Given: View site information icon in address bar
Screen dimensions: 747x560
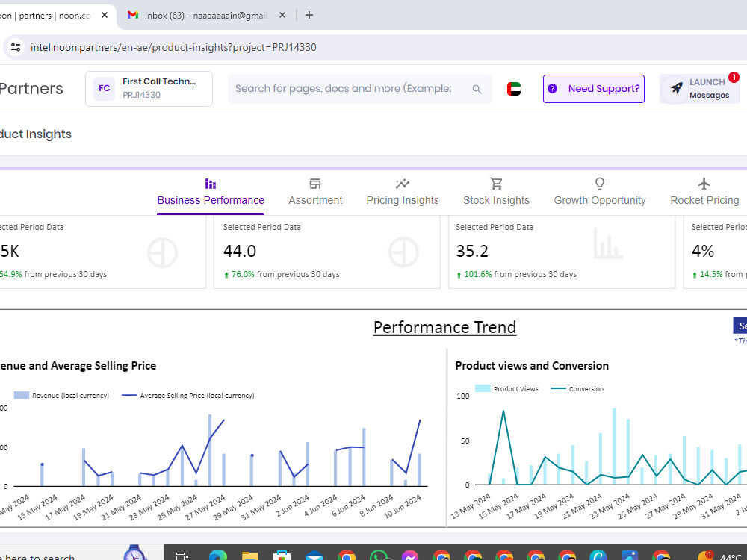Looking at the screenshot, I should pos(16,47).
